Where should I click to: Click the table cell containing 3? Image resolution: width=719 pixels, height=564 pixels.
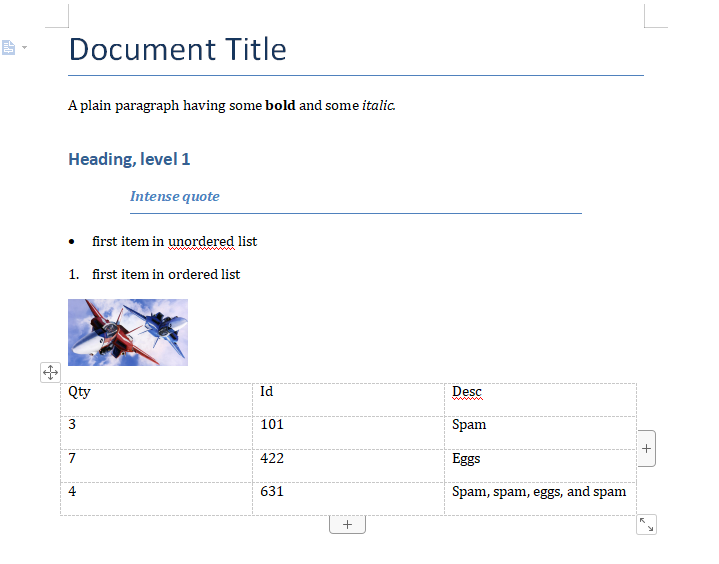(x=156, y=433)
